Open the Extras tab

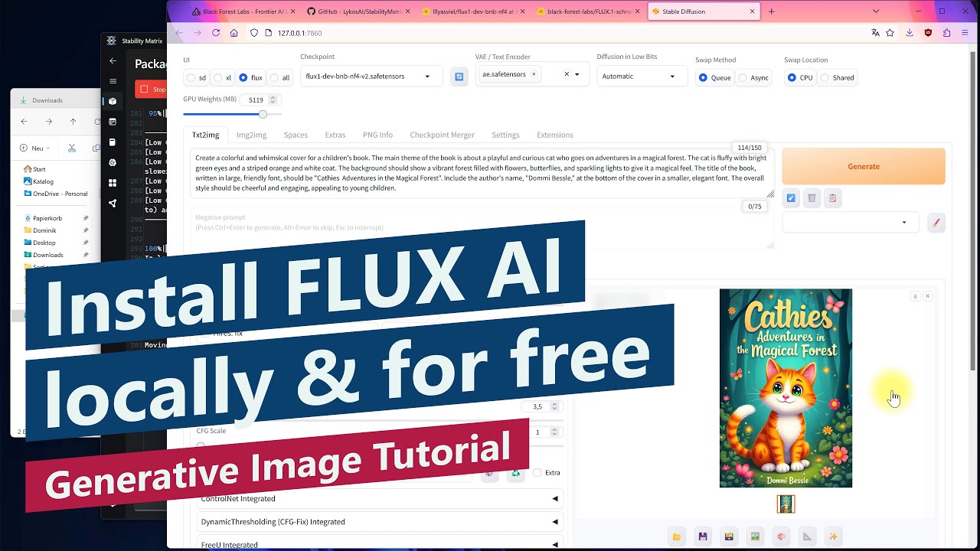pos(335,135)
